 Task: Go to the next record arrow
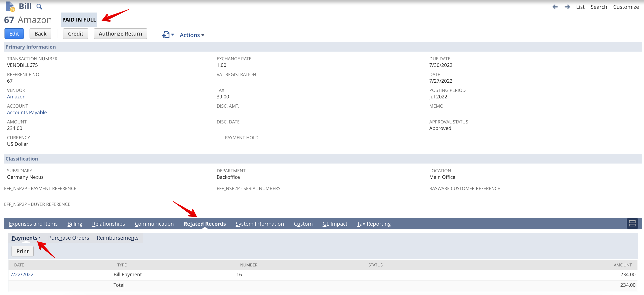(568, 7)
